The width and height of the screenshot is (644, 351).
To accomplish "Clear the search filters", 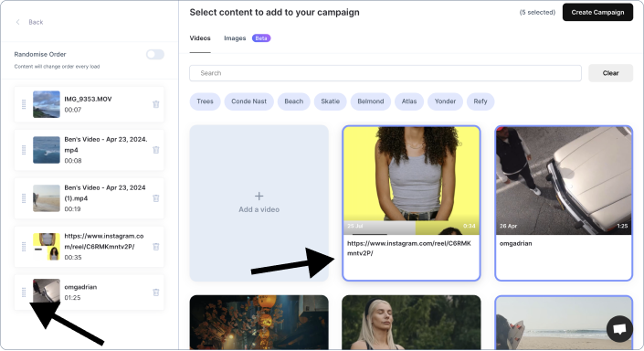I will pyautogui.click(x=610, y=73).
